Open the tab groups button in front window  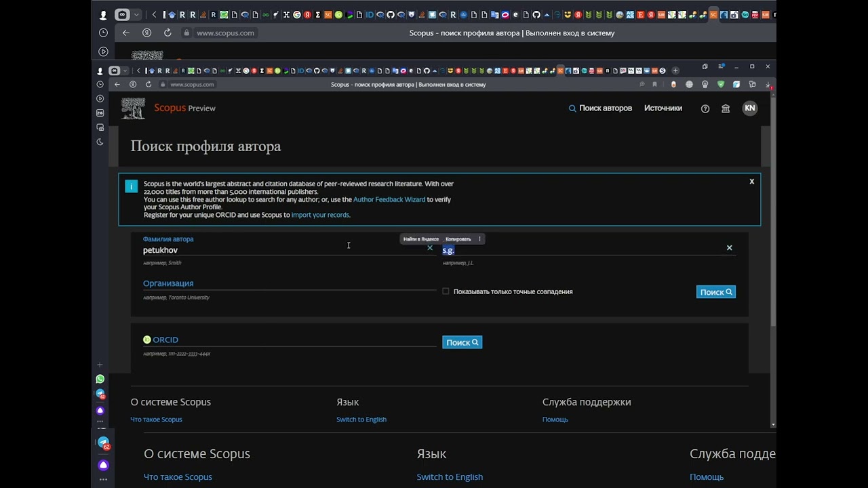(114, 70)
